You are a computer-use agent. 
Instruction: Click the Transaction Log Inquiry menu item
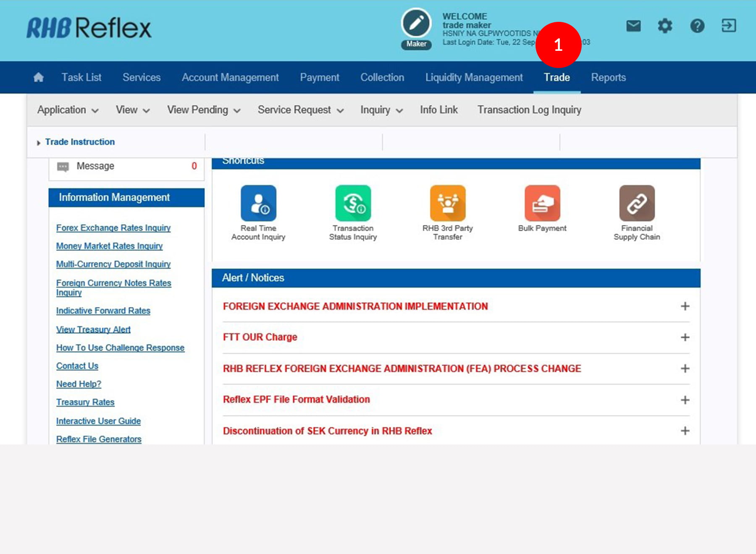click(529, 110)
